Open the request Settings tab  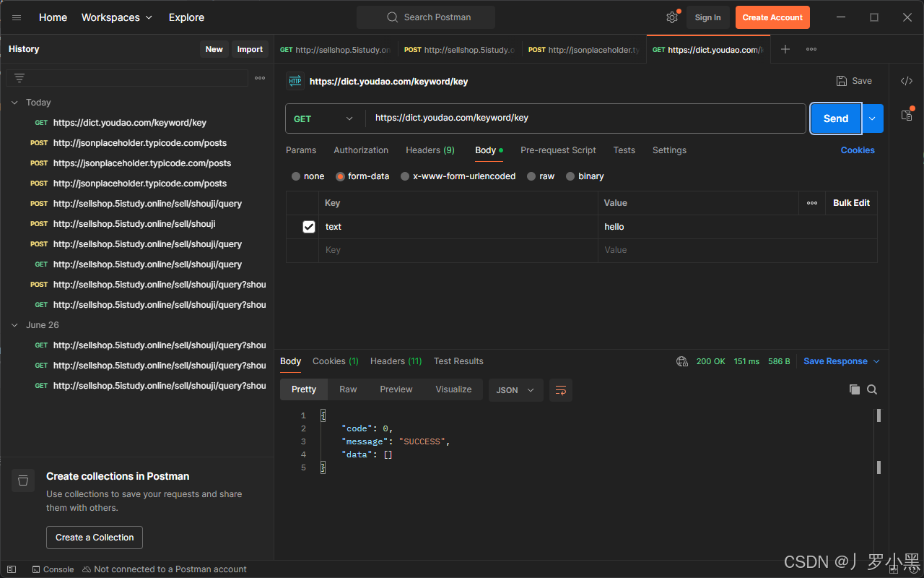(670, 150)
